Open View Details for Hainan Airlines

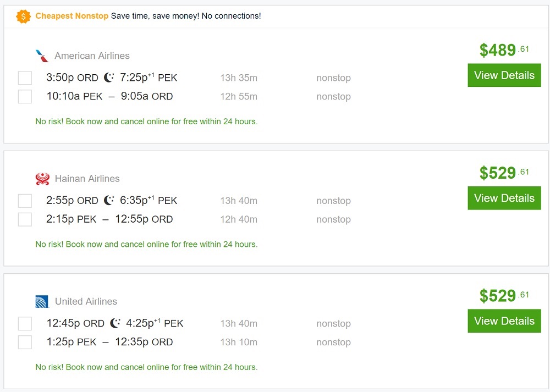click(504, 198)
